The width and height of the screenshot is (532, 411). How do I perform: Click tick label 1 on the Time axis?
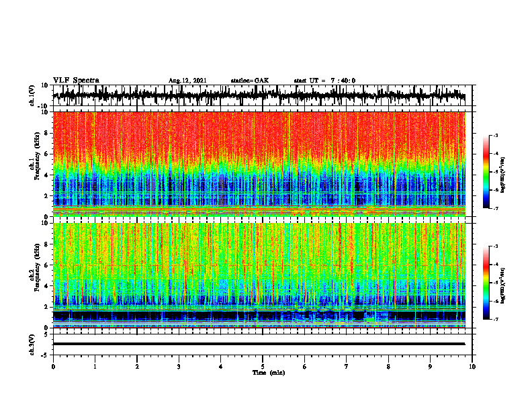point(95,367)
